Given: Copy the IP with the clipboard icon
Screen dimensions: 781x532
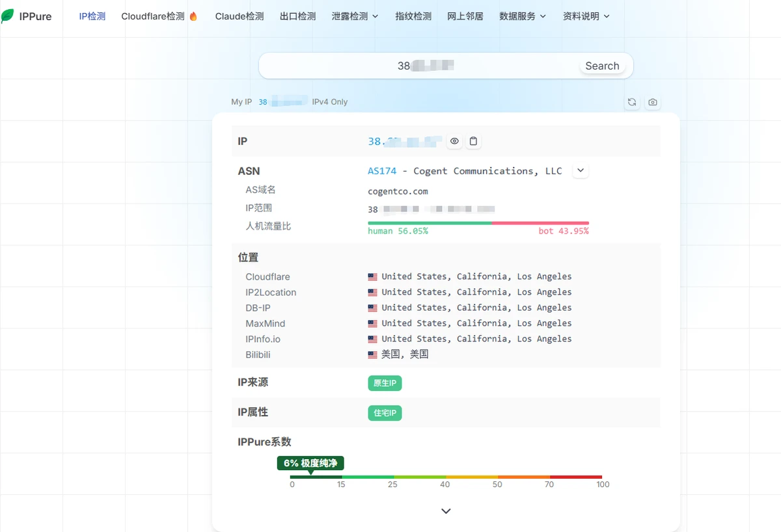Looking at the screenshot, I should 474,141.
